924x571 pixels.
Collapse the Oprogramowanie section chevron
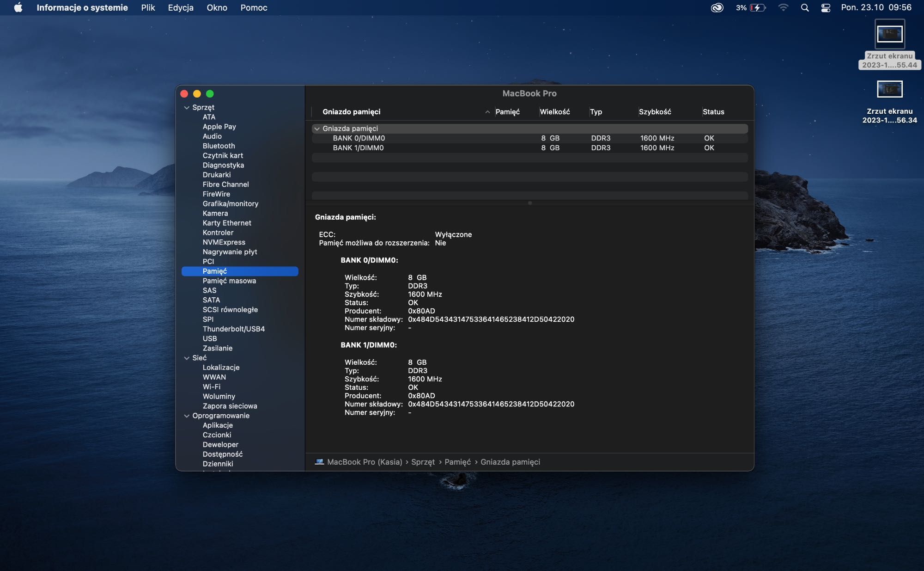click(x=187, y=416)
